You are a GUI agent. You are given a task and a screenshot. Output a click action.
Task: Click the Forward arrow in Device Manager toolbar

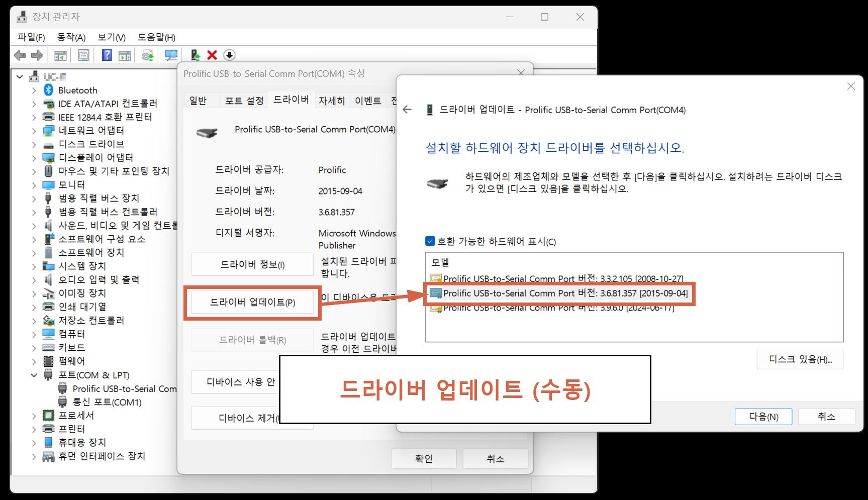click(37, 55)
